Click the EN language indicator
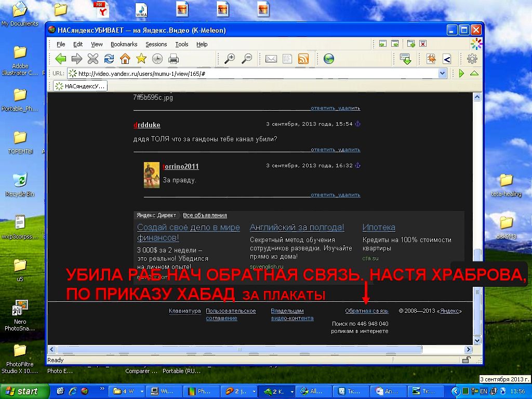The width and height of the screenshot is (532, 399). pos(484,392)
